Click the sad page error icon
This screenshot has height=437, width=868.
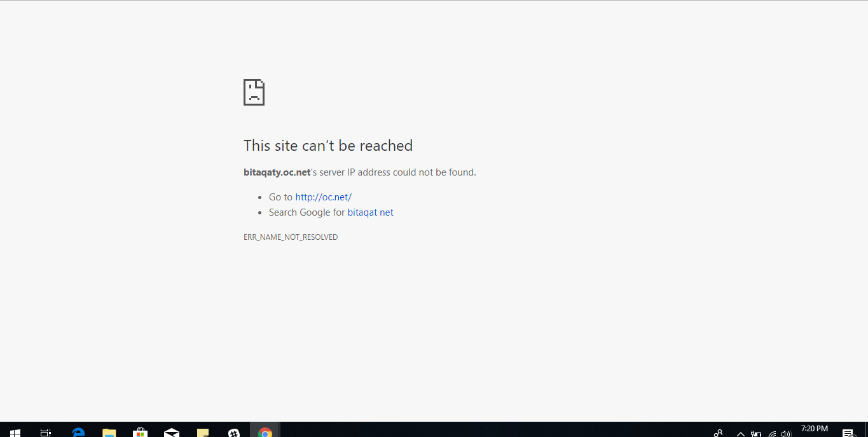pos(254,92)
